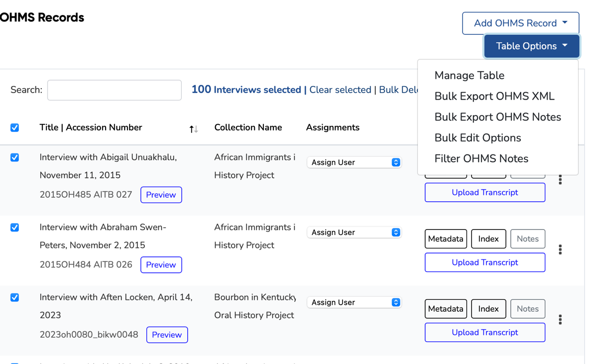The image size is (593, 364).
Task: Open Metadata for Abraham Swen-Peters interview
Action: pos(446,239)
